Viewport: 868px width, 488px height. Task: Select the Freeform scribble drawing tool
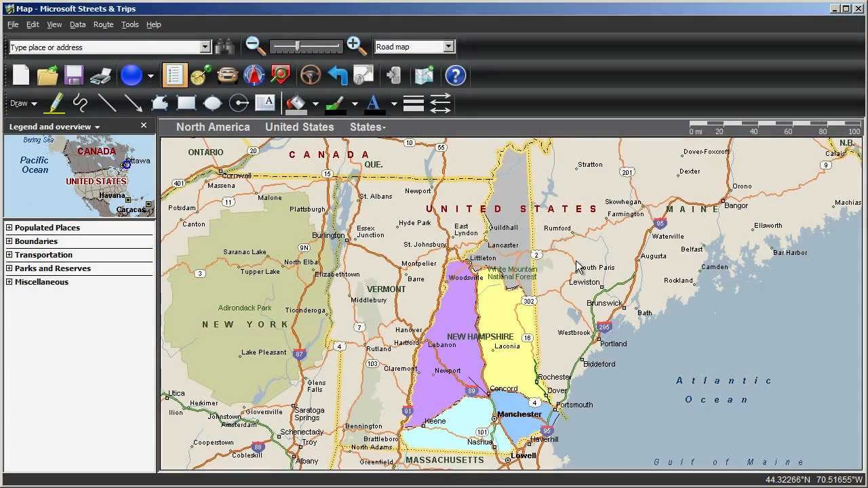click(80, 104)
